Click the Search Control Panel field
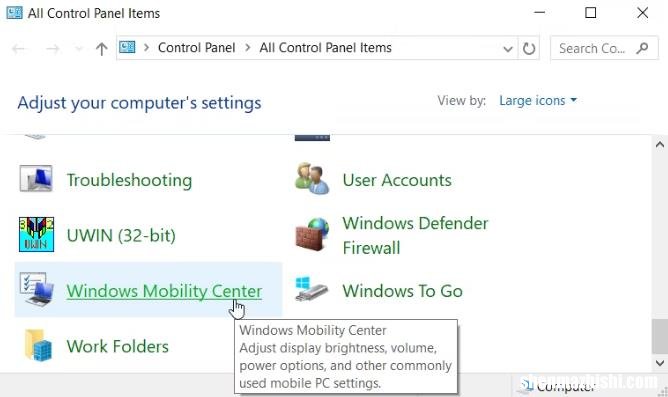The width and height of the screenshot is (668, 397). click(x=604, y=48)
